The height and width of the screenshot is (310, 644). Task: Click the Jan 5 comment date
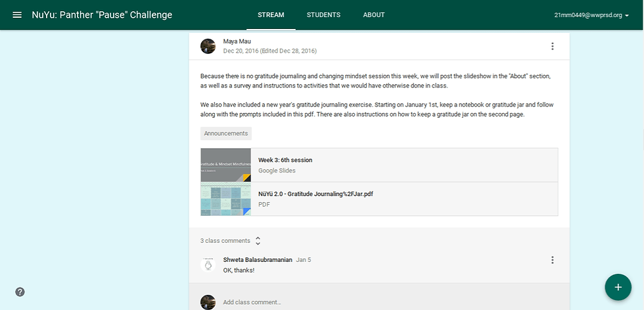pos(304,260)
